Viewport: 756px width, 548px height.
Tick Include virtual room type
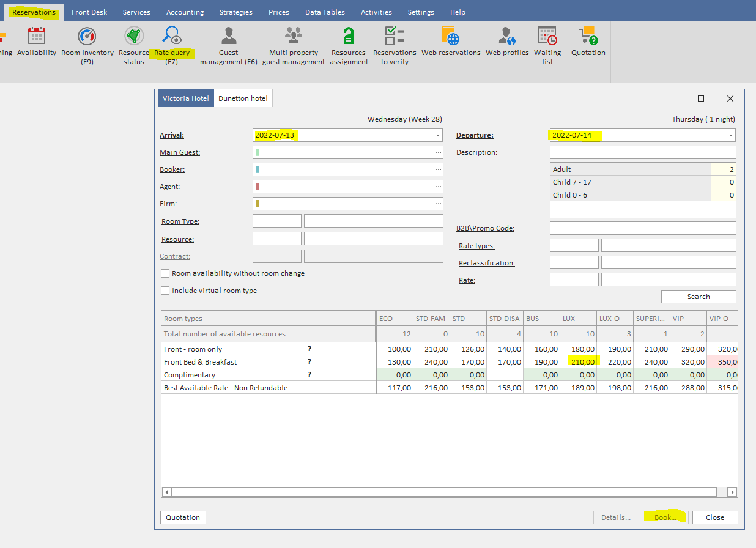165,291
